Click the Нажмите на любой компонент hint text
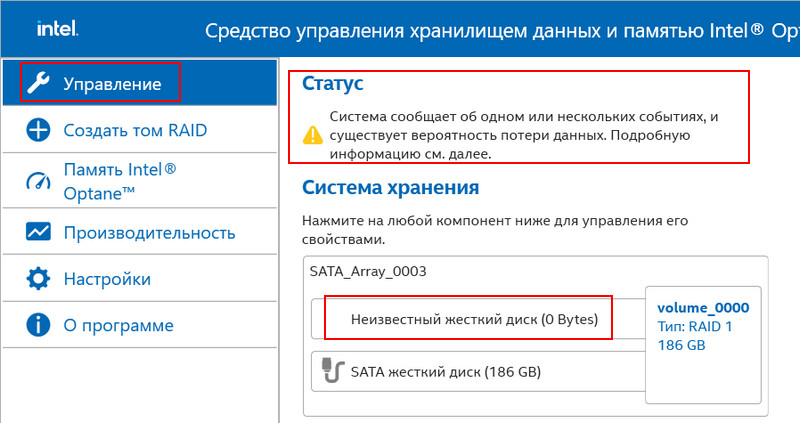 pos(495,230)
